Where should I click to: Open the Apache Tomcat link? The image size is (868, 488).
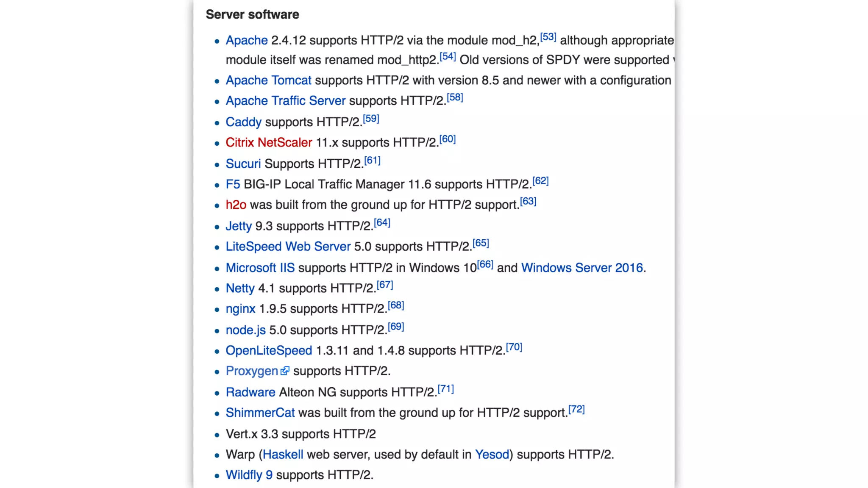point(268,80)
